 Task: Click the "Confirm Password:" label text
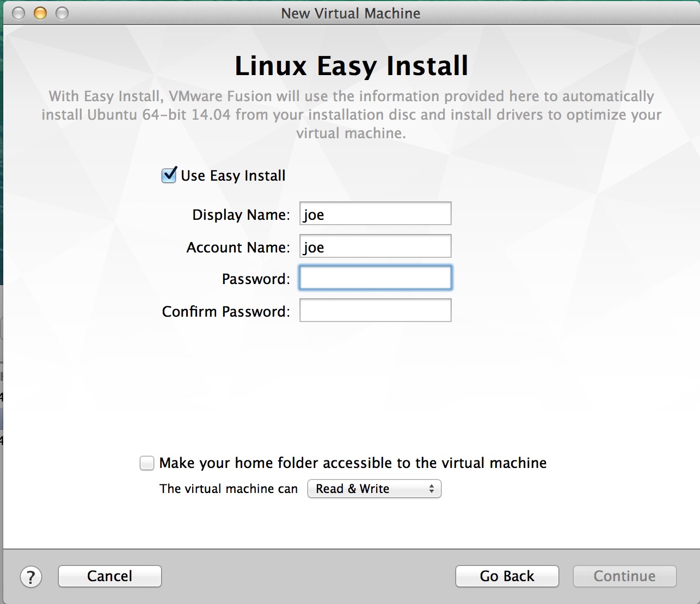(x=226, y=311)
